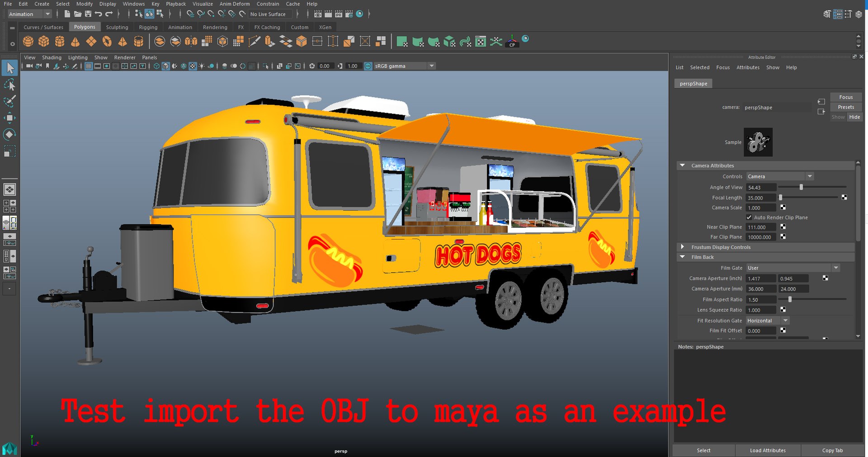Open the Film Gate User dropdown

click(x=793, y=268)
